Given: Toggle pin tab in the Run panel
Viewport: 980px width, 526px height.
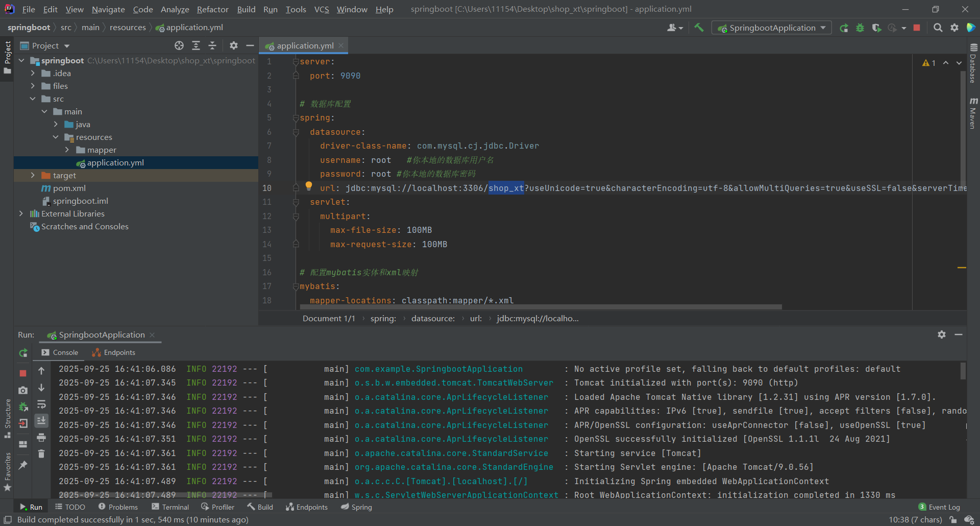Looking at the screenshot, I should [x=23, y=465].
